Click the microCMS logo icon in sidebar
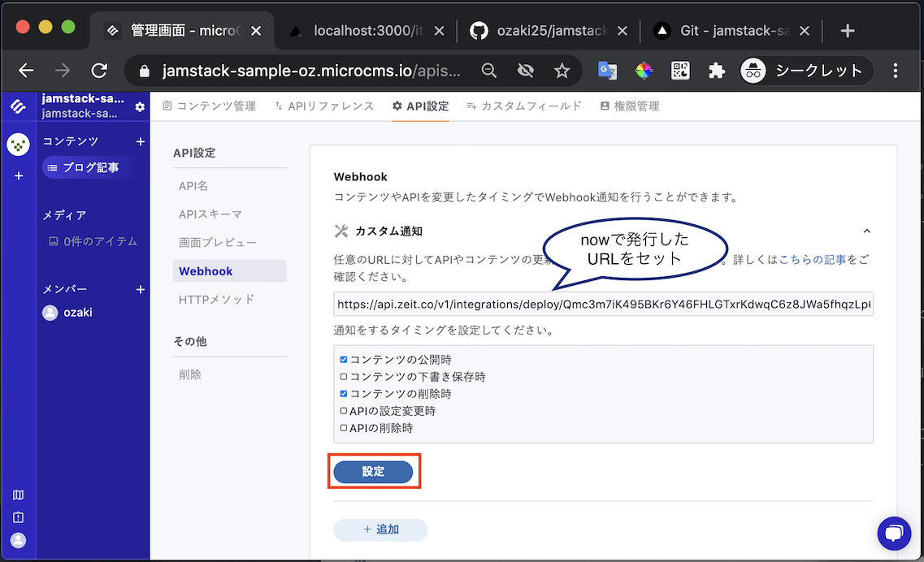This screenshot has width=924, height=562. (x=18, y=106)
